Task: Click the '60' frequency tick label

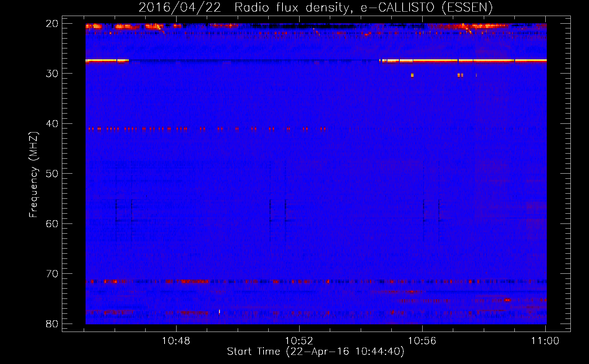Action: (x=52, y=224)
